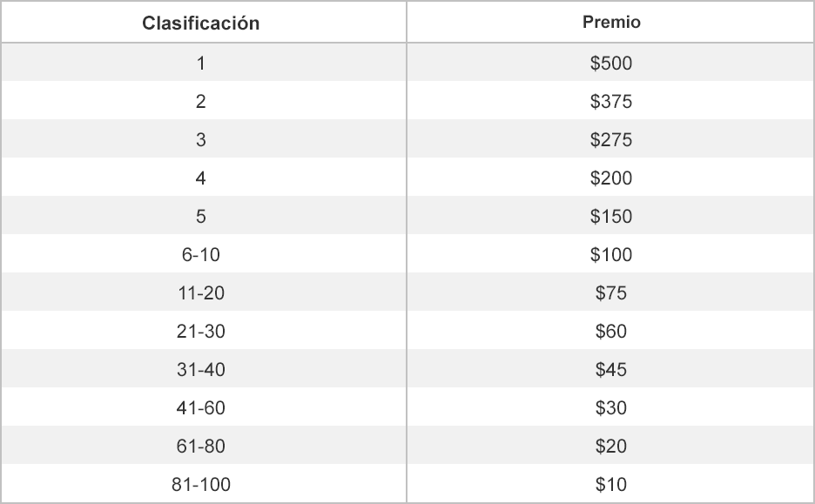Image resolution: width=815 pixels, height=504 pixels.
Task: Select the $375 prize cell
Action: click(x=610, y=100)
